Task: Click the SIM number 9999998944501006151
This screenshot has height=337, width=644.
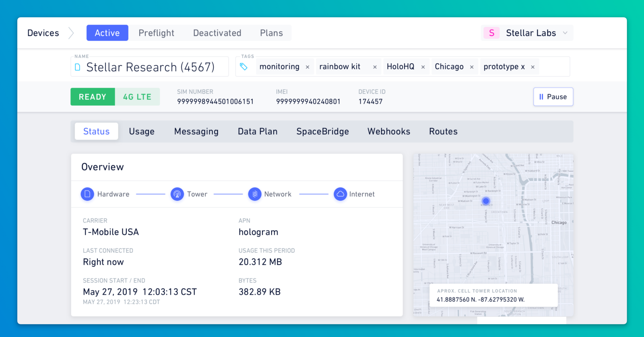Action: click(x=215, y=101)
